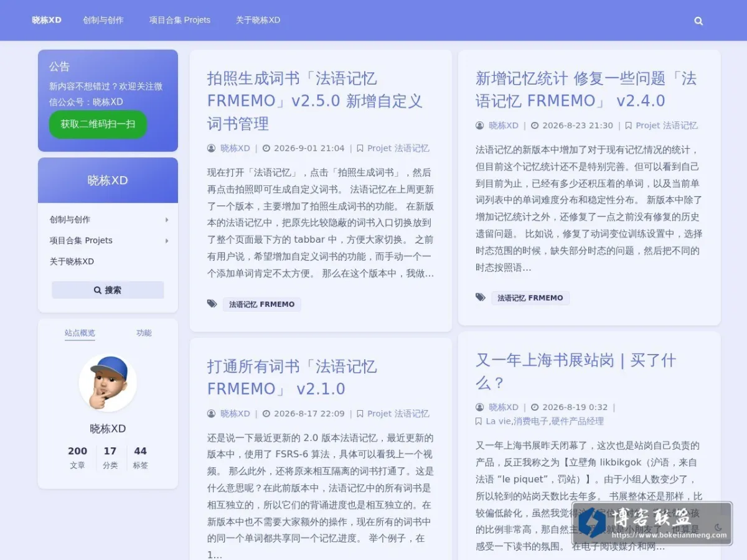Click bookmark icon before La vie
This screenshot has height=560, width=747.
pos(479,421)
